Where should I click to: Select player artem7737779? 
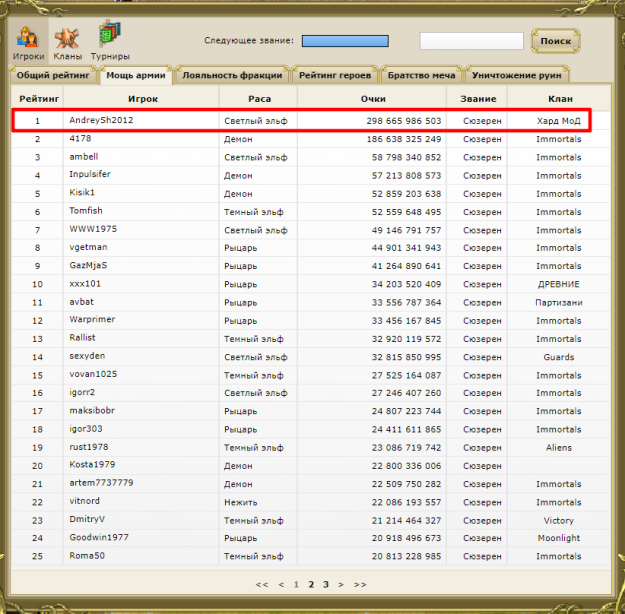pyautogui.click(x=101, y=483)
